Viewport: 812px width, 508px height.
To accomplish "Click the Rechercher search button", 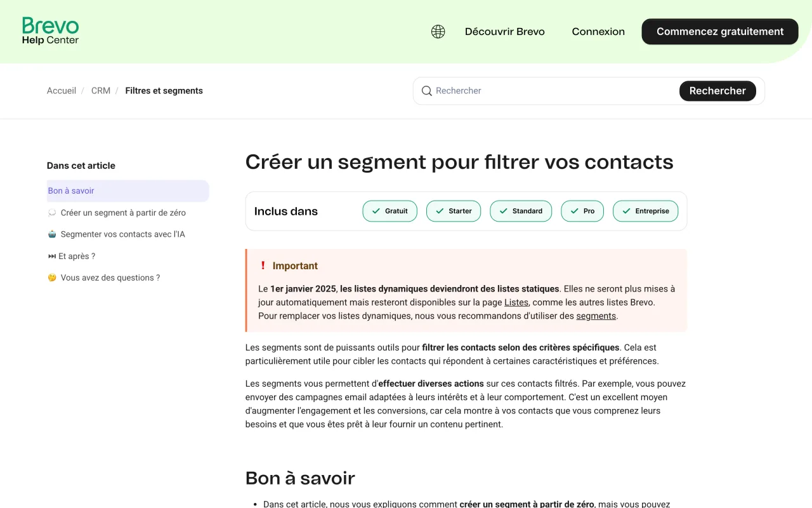I will point(717,91).
